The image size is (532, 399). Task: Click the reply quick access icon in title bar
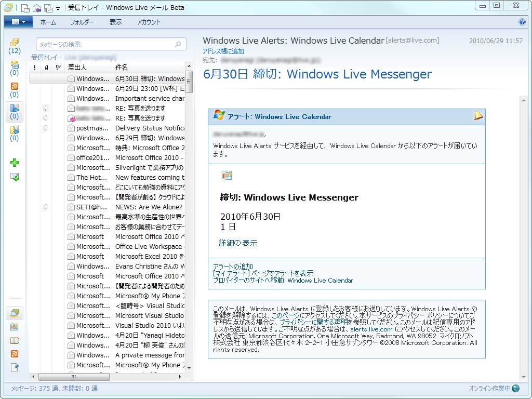[x=37, y=8]
